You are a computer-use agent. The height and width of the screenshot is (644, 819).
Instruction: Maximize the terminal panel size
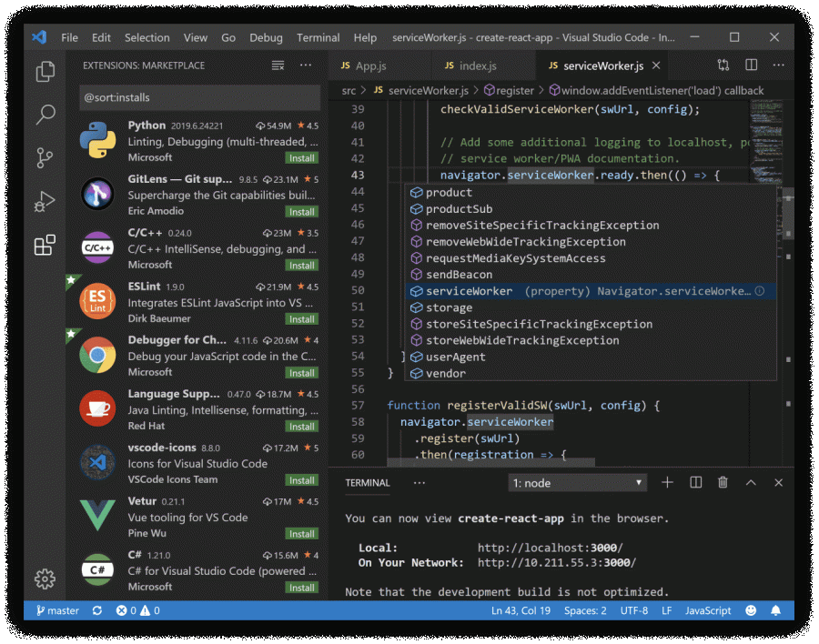click(x=751, y=483)
